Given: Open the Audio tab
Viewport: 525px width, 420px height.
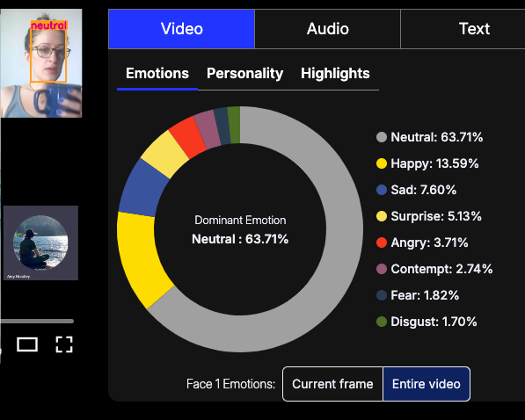Looking at the screenshot, I should point(327,29).
